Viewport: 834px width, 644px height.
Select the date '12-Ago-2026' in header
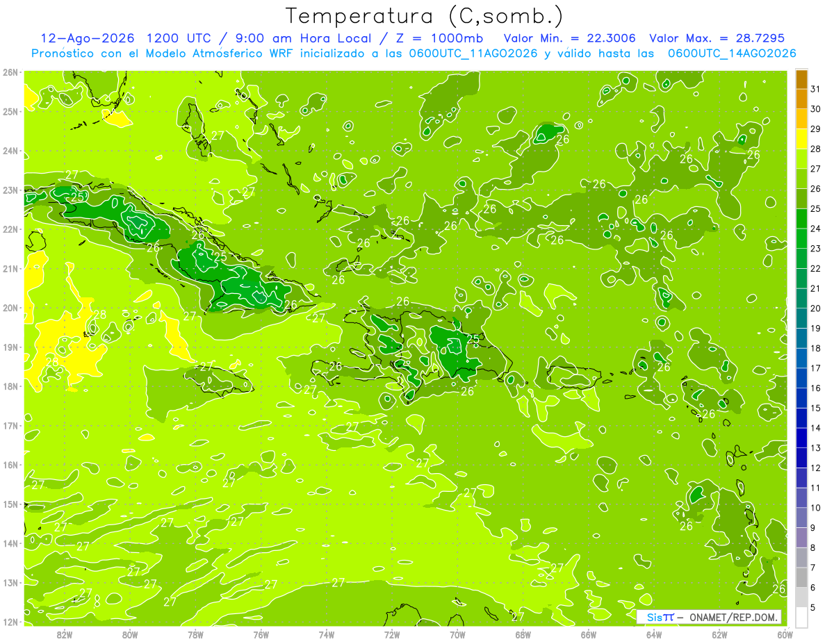[x=86, y=38]
